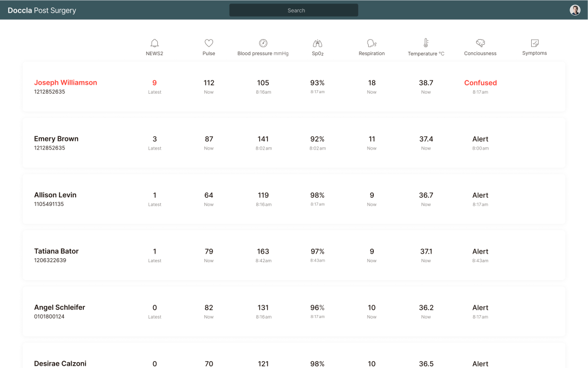Screen dimensions: 588x368
Task: Select Emery Brown's NEWS2 score 3
Action: point(154,139)
